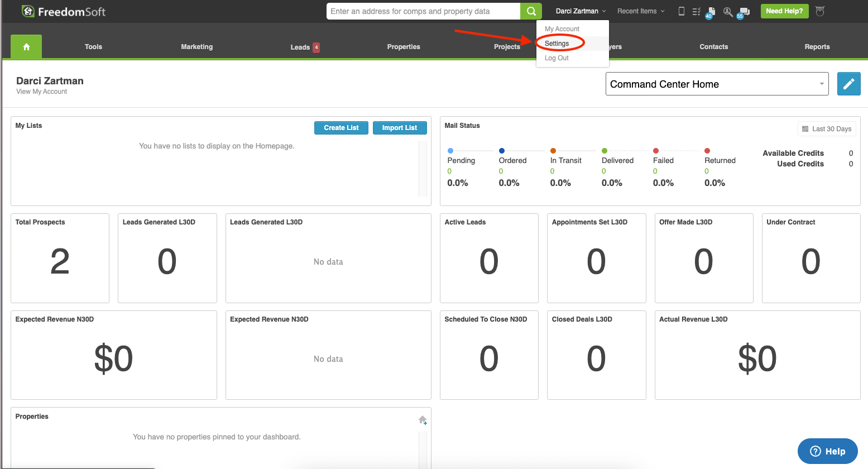Open chat messages icon with 55 badge
Screen dimensions: 868x469
(x=744, y=12)
